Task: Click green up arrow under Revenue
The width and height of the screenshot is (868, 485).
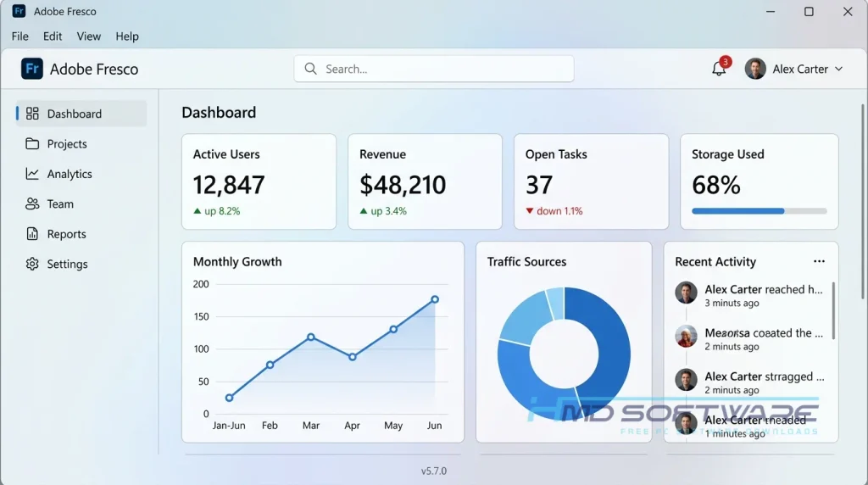Action: [363, 211]
